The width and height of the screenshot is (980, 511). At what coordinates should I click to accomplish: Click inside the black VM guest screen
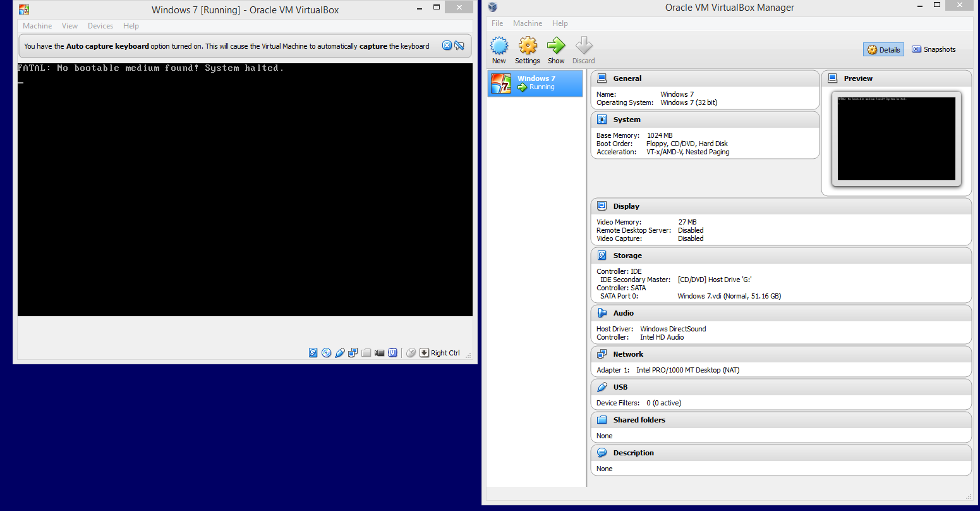click(x=245, y=190)
